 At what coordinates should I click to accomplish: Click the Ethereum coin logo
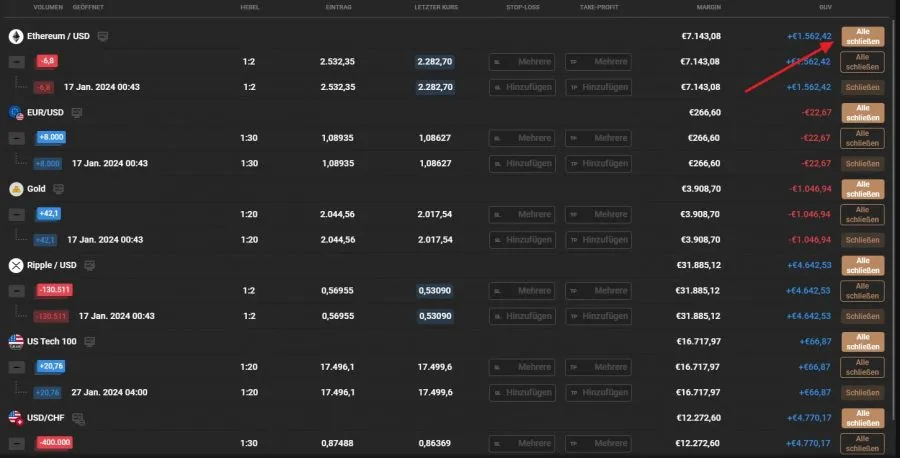coord(16,36)
